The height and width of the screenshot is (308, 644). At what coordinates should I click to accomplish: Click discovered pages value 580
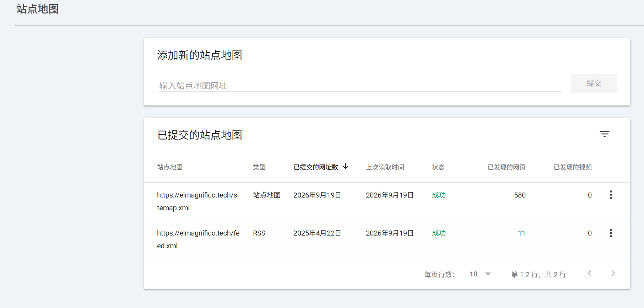[x=520, y=195]
